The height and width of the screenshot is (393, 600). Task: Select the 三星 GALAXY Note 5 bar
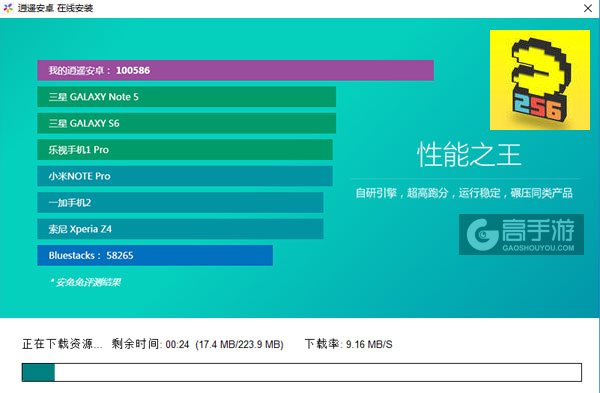[x=186, y=97]
